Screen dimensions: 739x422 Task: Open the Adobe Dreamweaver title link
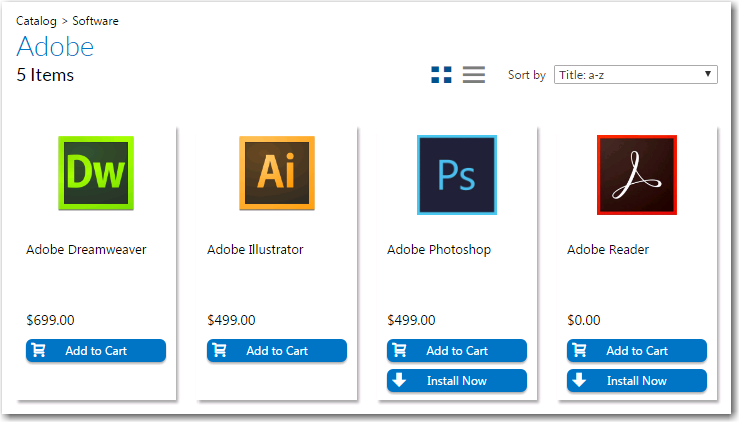pyautogui.click(x=86, y=250)
